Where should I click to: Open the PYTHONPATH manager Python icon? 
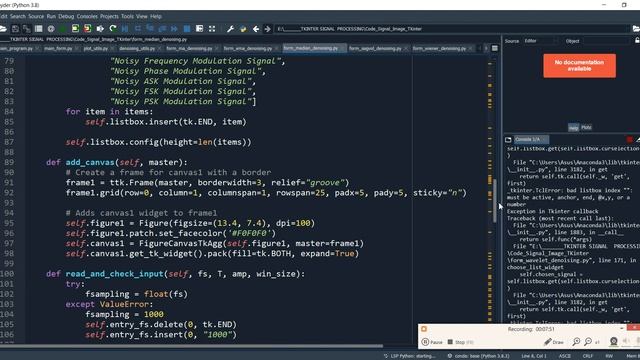point(243,29)
